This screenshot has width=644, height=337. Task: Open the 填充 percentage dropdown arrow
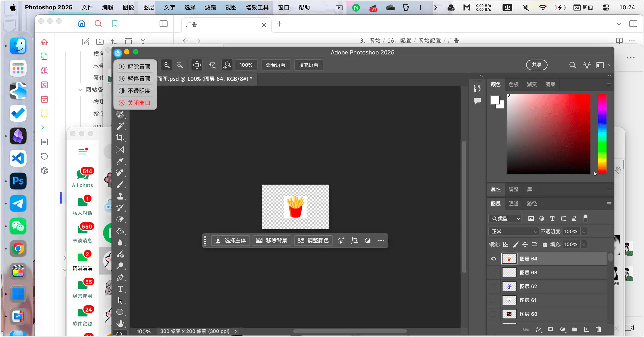pyautogui.click(x=584, y=245)
